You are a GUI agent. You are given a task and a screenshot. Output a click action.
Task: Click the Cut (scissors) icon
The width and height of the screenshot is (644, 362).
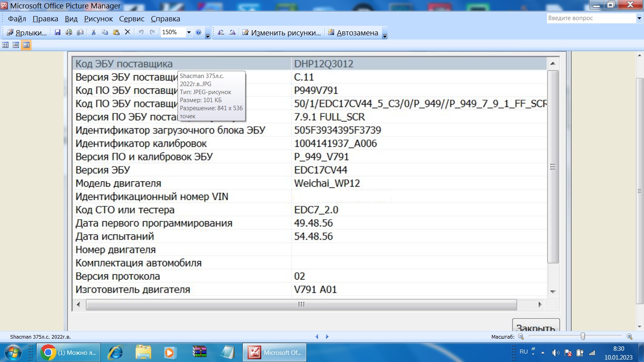coord(93,33)
